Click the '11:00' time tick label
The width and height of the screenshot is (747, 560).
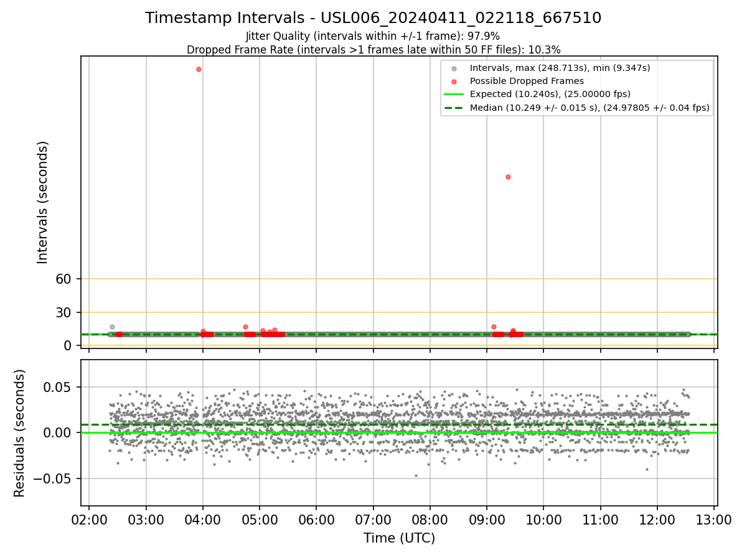[600, 520]
